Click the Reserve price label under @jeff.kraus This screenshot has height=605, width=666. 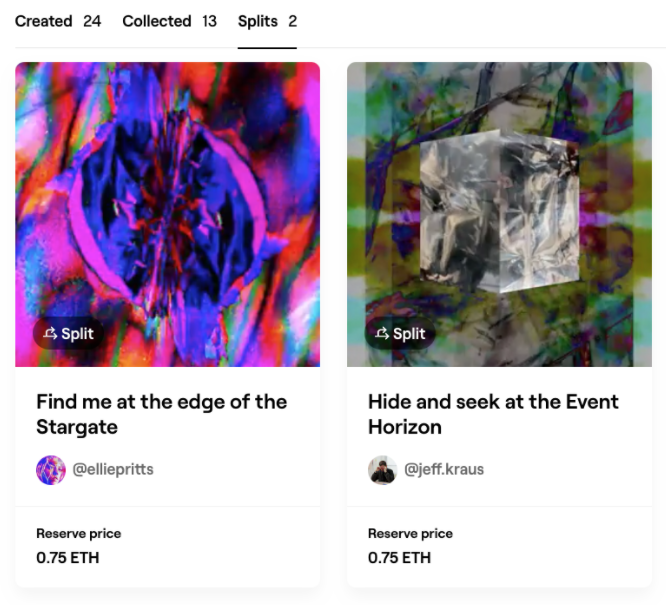coord(410,534)
